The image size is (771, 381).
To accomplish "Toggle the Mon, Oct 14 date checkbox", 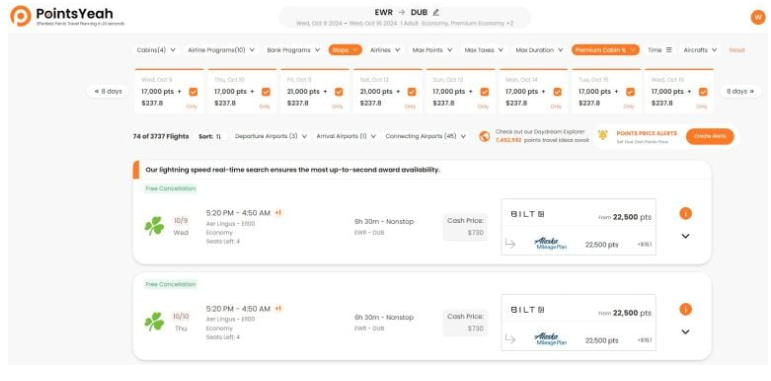I will [557, 92].
